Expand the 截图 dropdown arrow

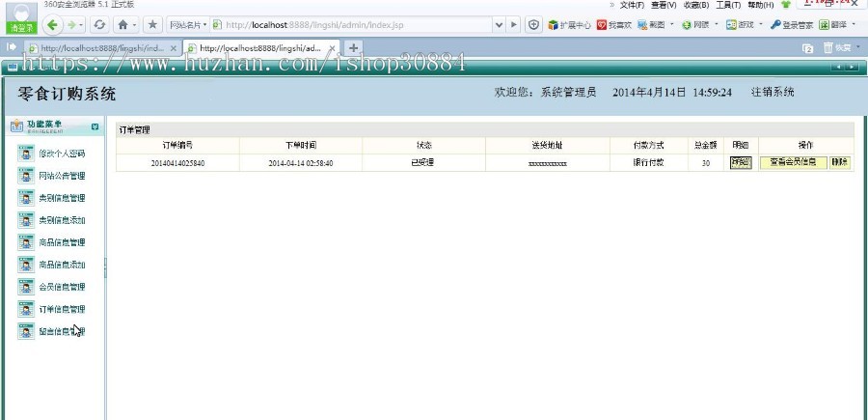point(672,24)
